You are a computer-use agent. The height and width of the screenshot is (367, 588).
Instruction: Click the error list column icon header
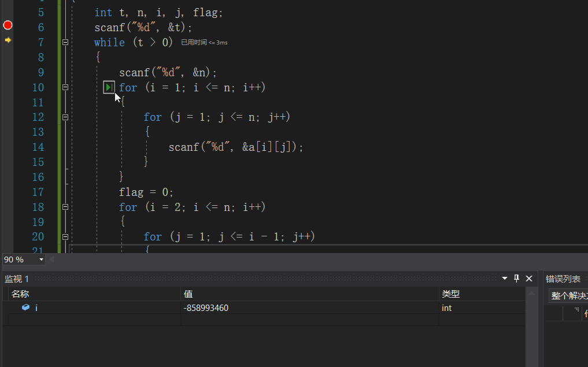[577, 309]
